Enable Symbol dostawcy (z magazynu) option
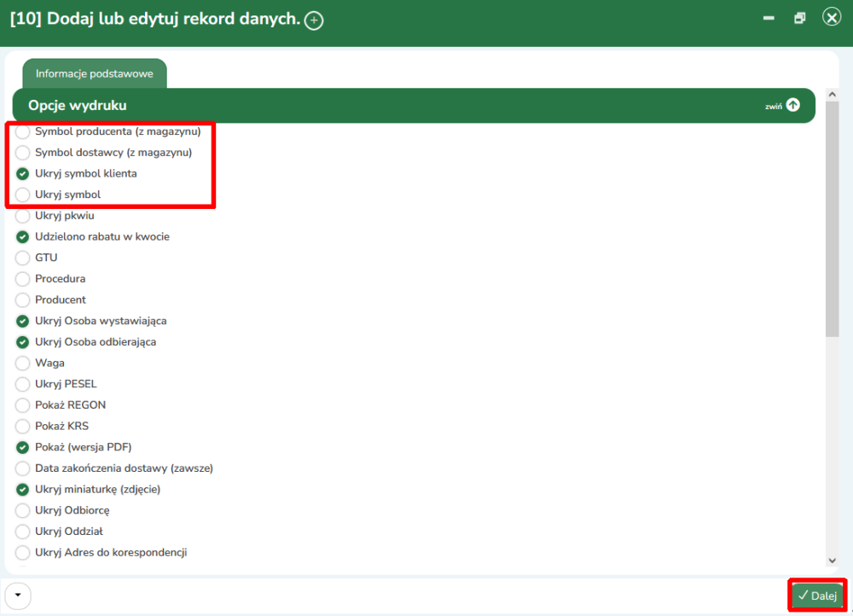The height and width of the screenshot is (616, 853). [x=23, y=153]
